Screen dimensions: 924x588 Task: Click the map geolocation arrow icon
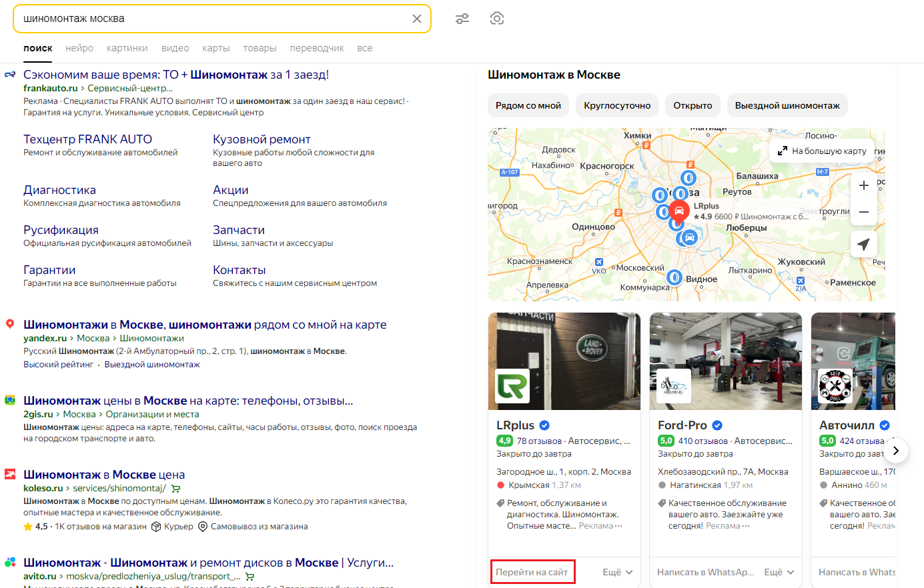pyautogui.click(x=863, y=244)
